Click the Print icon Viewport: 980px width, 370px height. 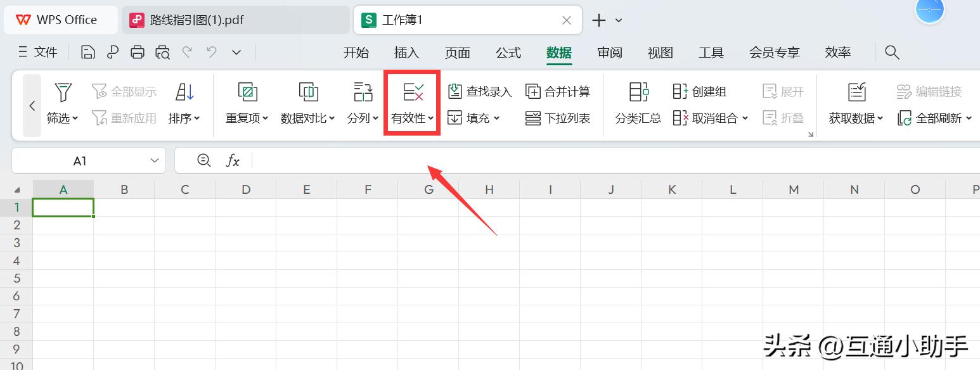click(138, 53)
